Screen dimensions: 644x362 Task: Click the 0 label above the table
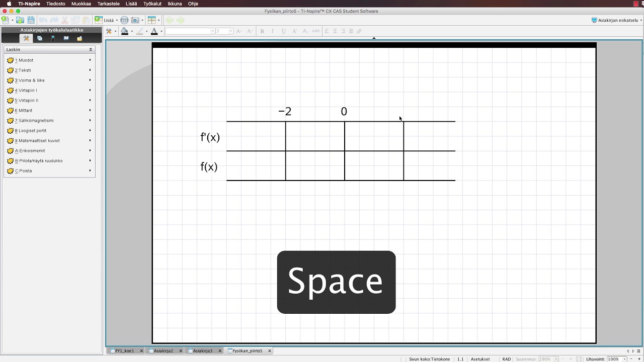coord(344,112)
